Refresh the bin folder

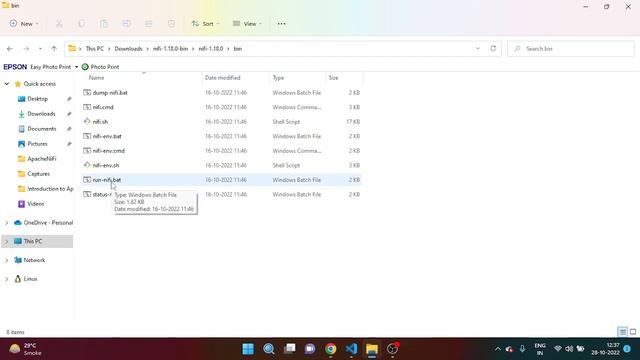[493, 49]
